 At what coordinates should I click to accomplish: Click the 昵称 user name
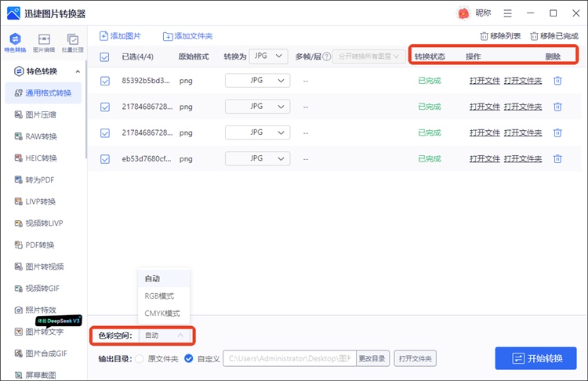pos(483,13)
